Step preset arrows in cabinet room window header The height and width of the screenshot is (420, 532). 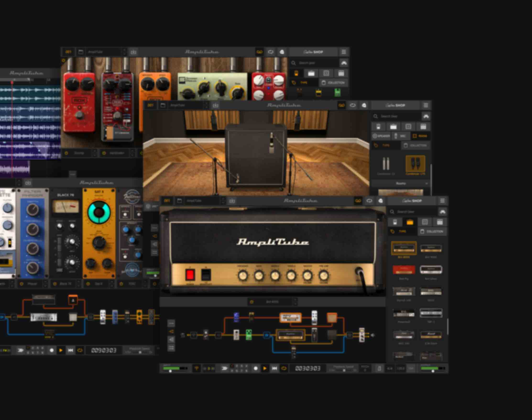tap(206, 105)
